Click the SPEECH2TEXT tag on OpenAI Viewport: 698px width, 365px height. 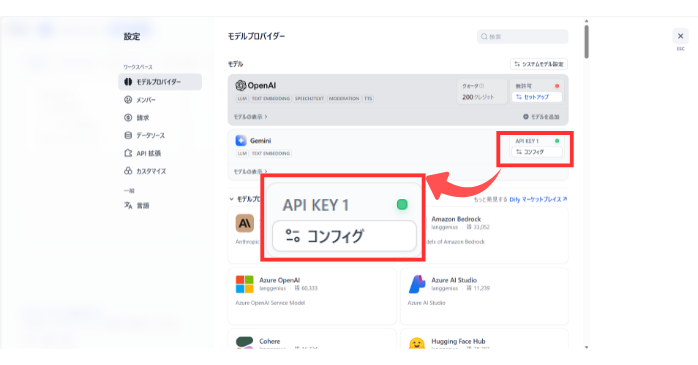309,99
